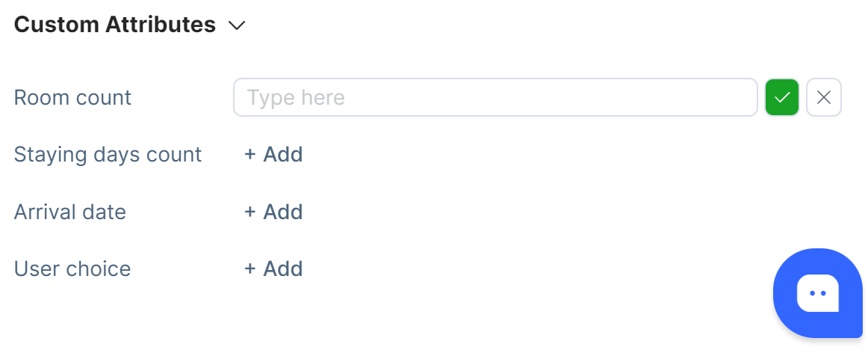Dismiss the Room count input with cross icon
The width and height of the screenshot is (868, 362).
pyautogui.click(x=824, y=97)
